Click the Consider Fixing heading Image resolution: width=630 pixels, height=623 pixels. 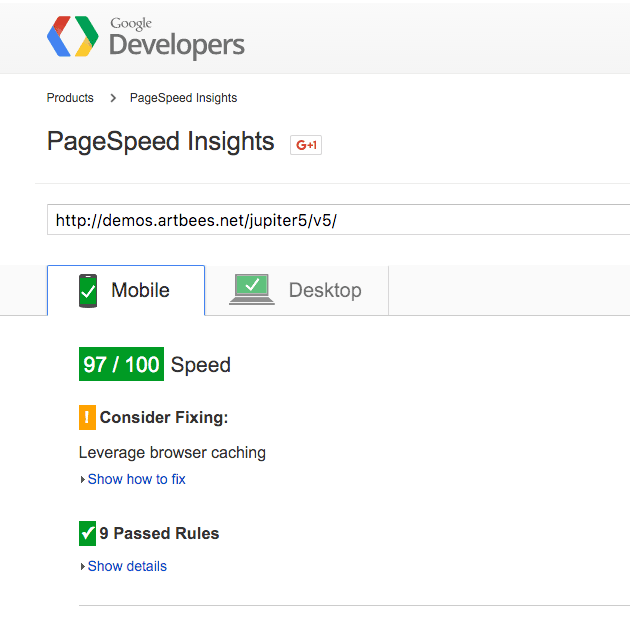coord(164,418)
